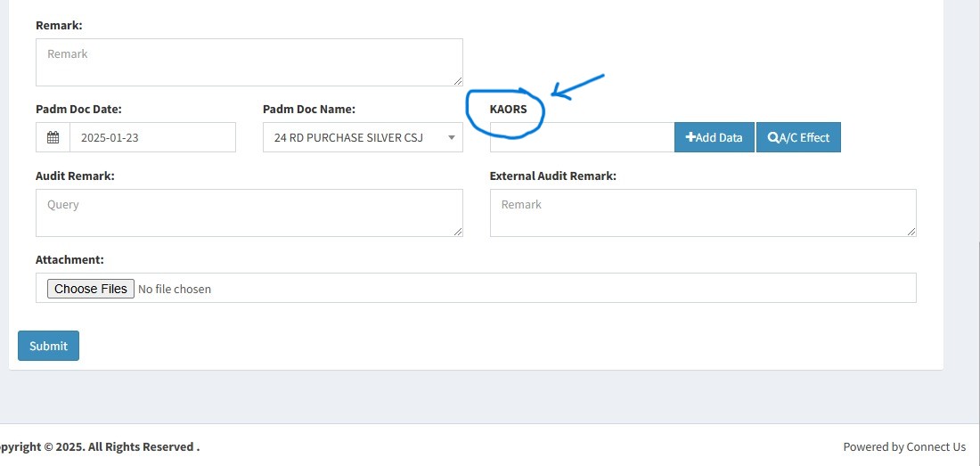Screen dimensions: 980x466
Task: Click the resize handle of Audit Remark box
Action: coord(458,232)
